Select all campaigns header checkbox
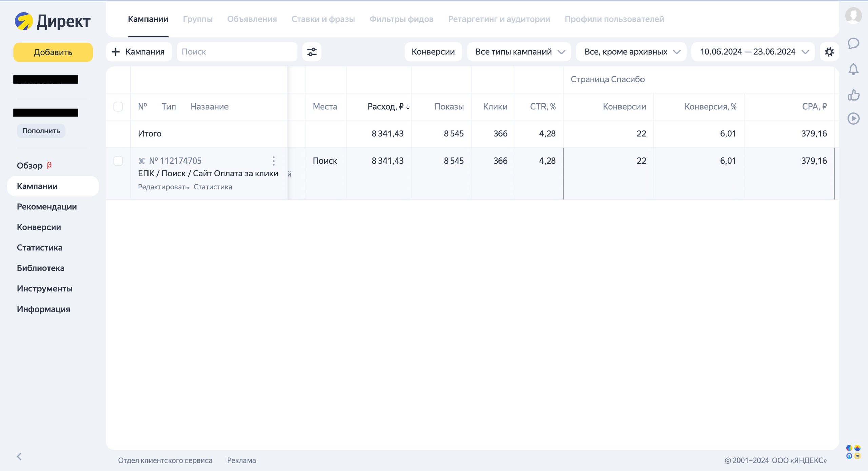The image size is (868, 471). pyautogui.click(x=118, y=107)
